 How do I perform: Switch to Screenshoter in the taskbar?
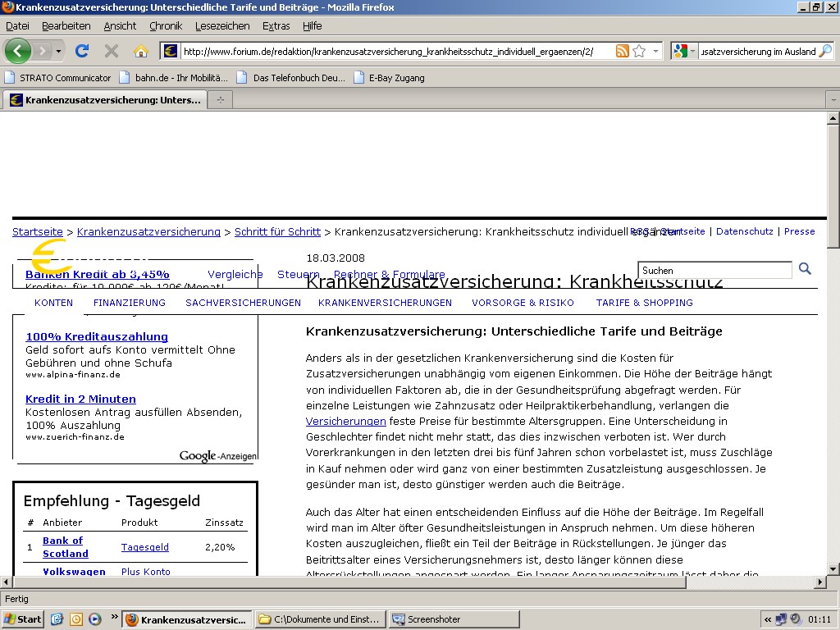[454, 619]
